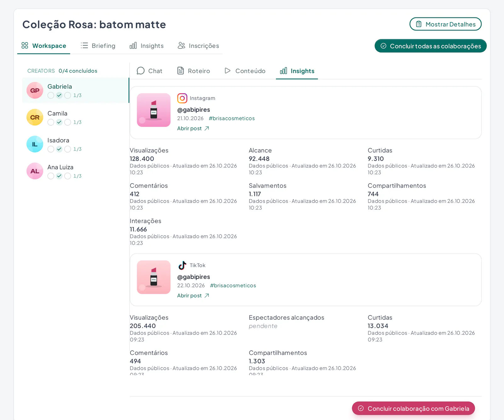Open top-level Insights tab next to Briefing
This screenshot has width=504, height=420.
click(146, 46)
